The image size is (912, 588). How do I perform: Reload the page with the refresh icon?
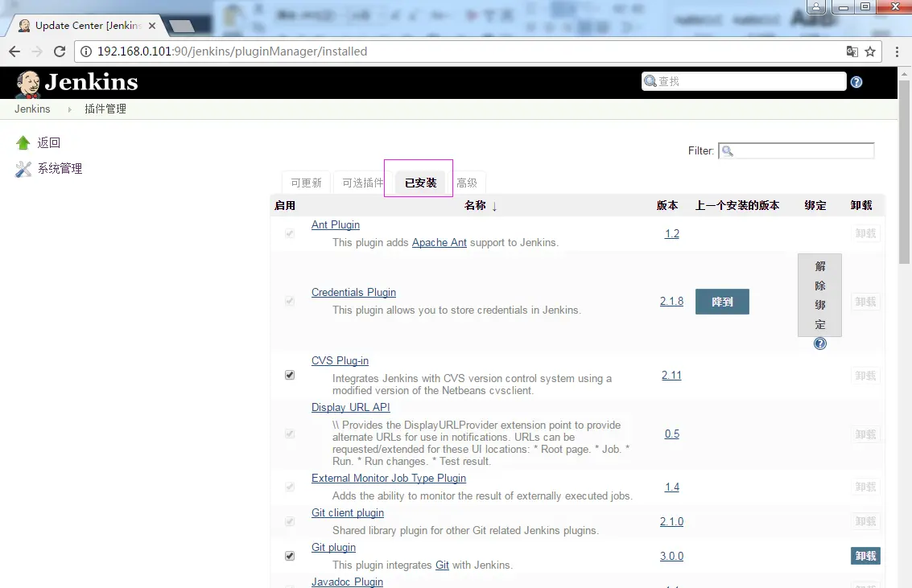pyautogui.click(x=60, y=51)
